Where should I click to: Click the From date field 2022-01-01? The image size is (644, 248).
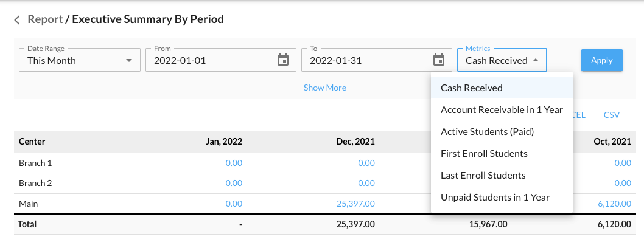(x=207, y=60)
